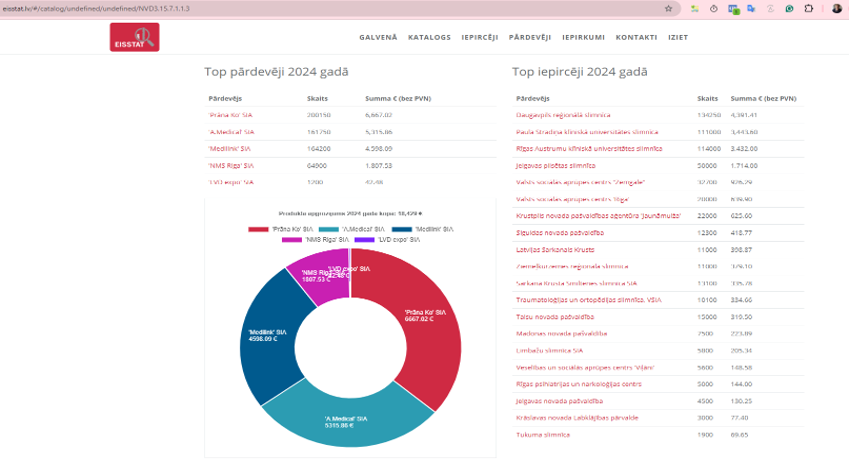Open Limbažu slimnīca SIA link
Viewport: 849px width, 461px height.
coord(550,350)
